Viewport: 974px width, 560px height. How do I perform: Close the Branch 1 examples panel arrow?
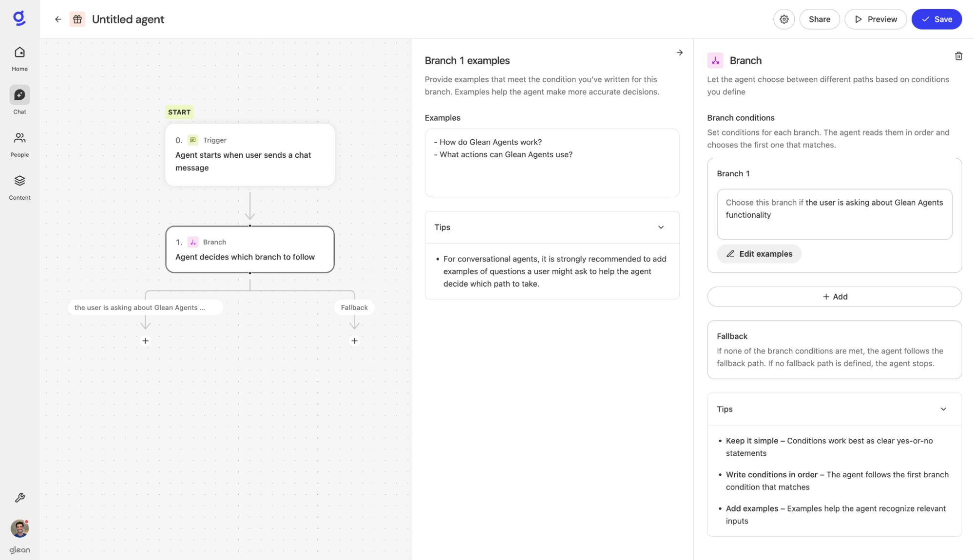coord(679,53)
